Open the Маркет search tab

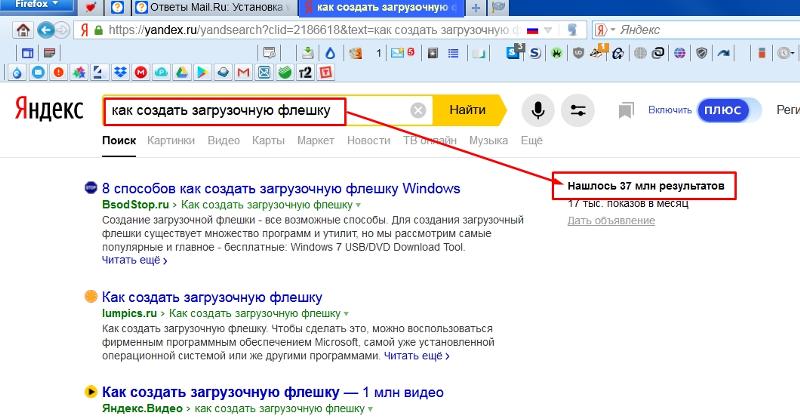(315, 140)
